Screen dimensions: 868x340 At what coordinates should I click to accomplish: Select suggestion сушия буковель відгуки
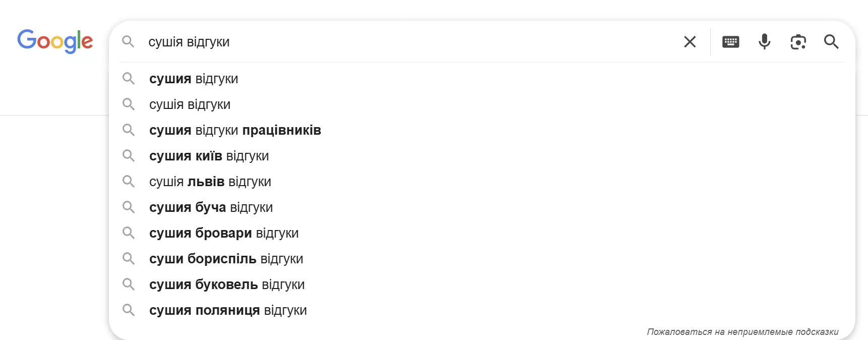[227, 285]
